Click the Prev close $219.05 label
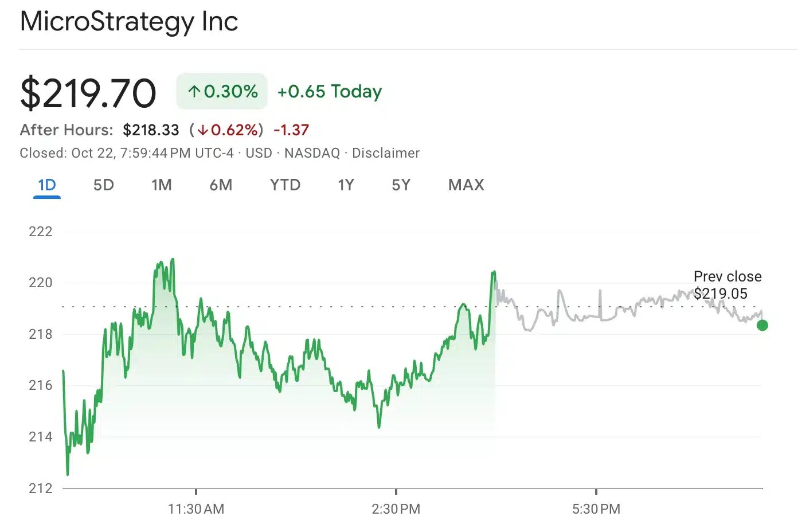Viewport: 798px width, 532px height. point(726,285)
